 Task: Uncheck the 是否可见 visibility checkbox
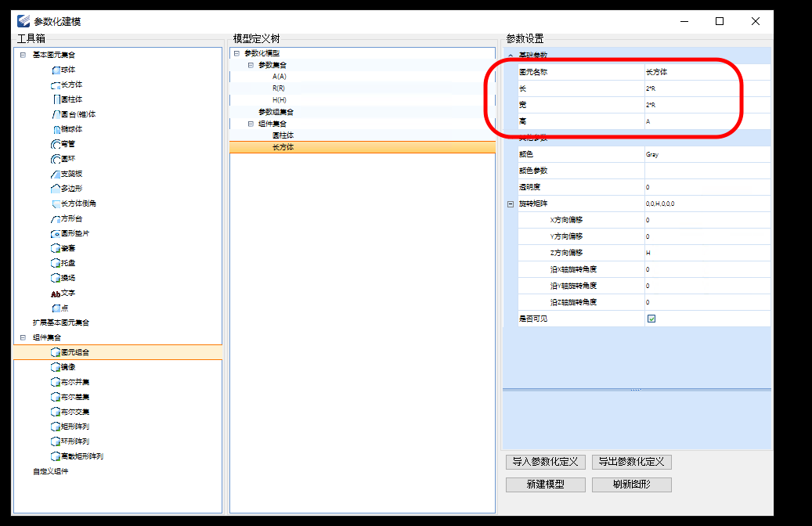tap(651, 319)
